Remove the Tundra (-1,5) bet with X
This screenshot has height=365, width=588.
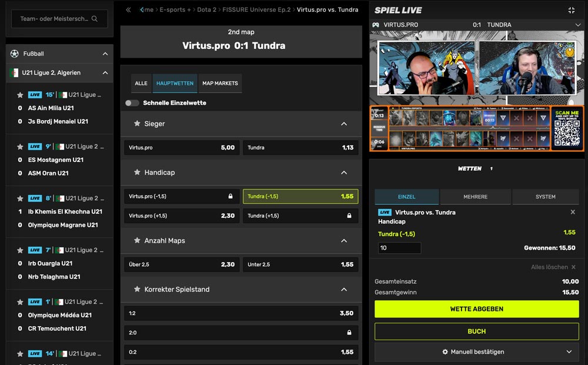click(573, 212)
